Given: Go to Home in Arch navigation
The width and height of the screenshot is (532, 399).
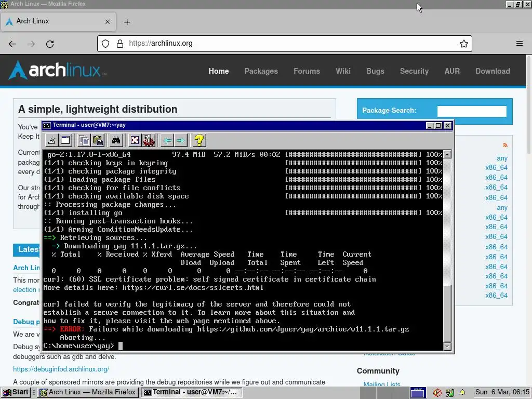Looking at the screenshot, I should [x=219, y=71].
